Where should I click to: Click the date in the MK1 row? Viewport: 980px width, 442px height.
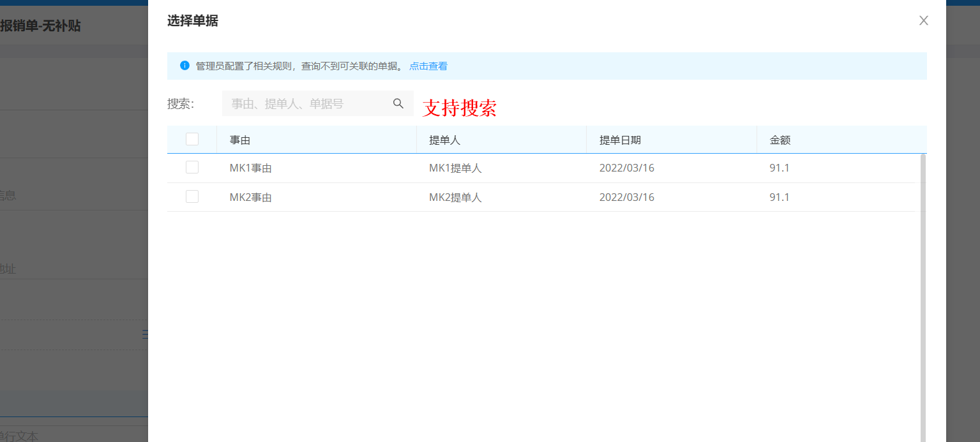click(x=626, y=168)
